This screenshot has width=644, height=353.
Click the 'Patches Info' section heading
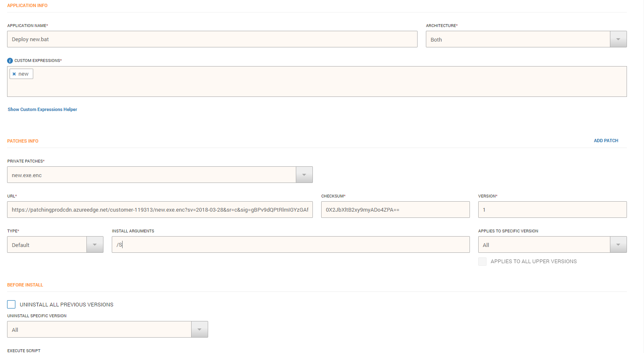coord(23,141)
